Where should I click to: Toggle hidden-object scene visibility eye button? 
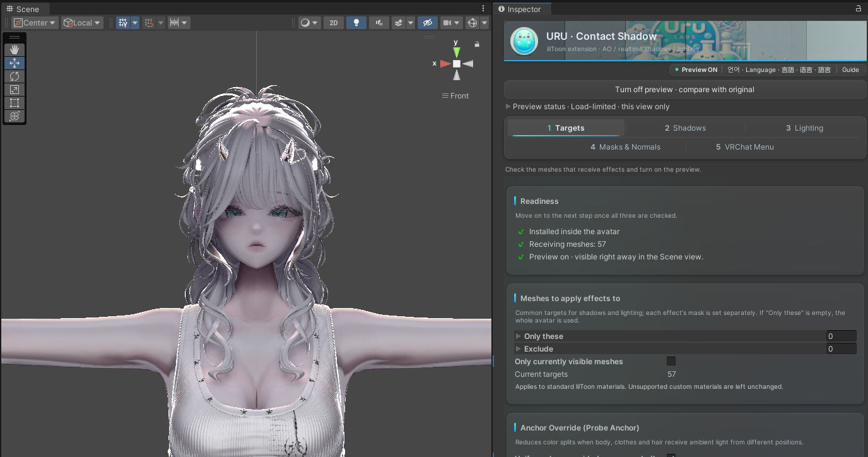tap(427, 23)
